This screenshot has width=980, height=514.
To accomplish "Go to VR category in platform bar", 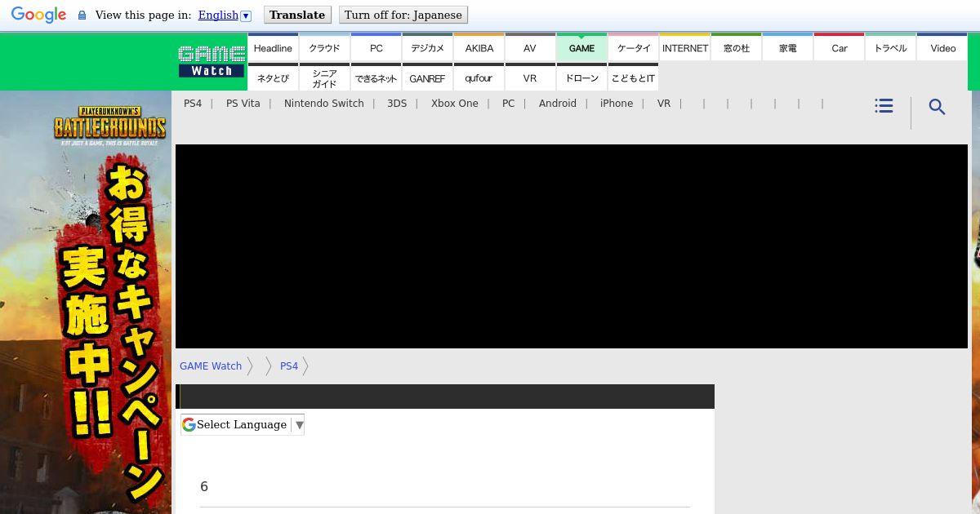I will pos(664,104).
